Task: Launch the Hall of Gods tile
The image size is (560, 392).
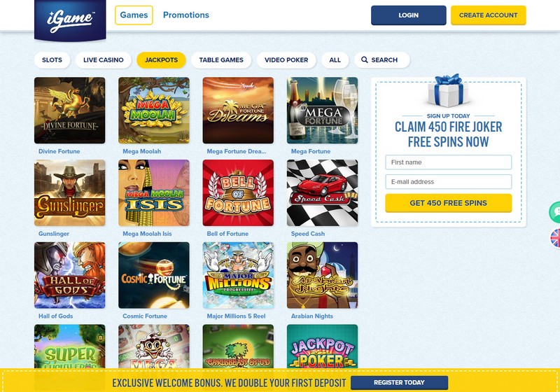Action: pos(69,275)
